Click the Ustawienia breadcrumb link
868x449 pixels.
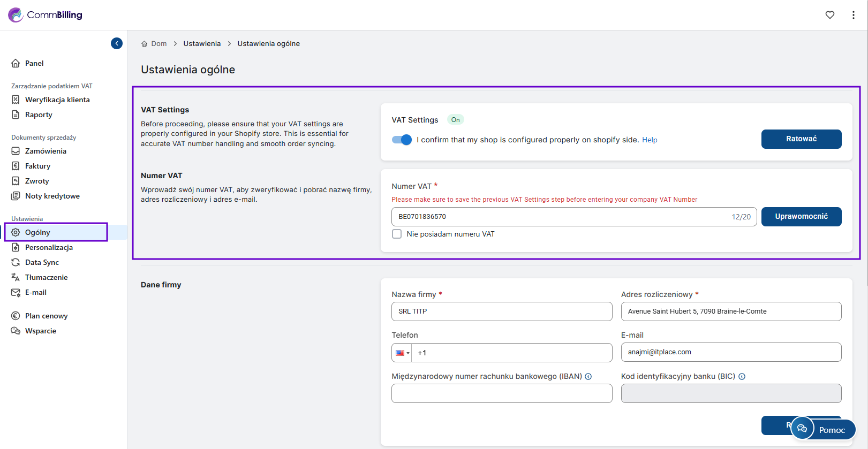[x=202, y=44]
